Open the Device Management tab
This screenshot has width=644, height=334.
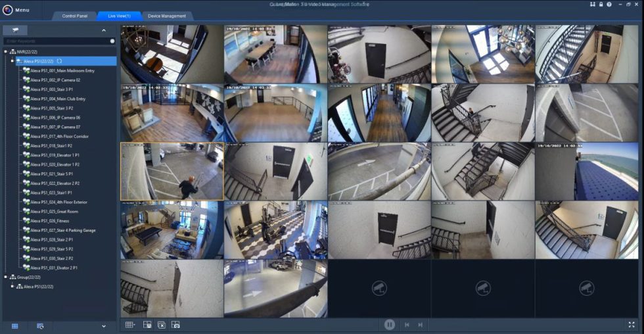click(167, 16)
